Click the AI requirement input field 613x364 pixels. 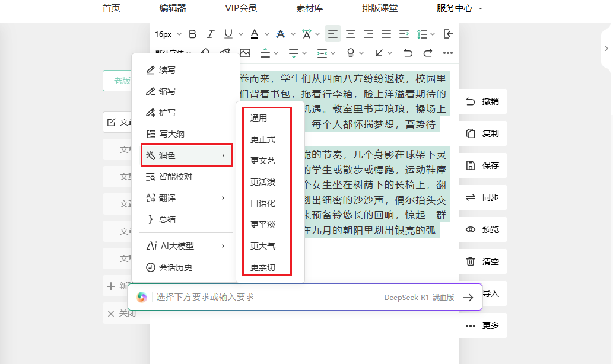point(267,297)
